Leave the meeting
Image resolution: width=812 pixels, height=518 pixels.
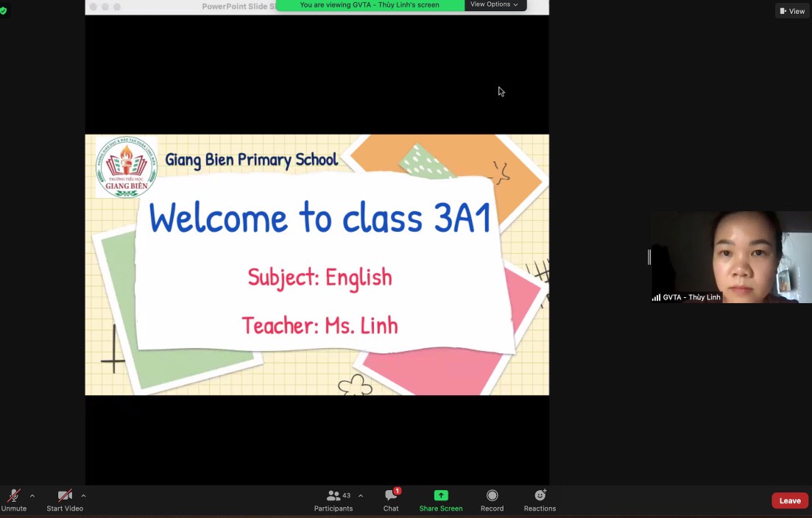point(789,500)
